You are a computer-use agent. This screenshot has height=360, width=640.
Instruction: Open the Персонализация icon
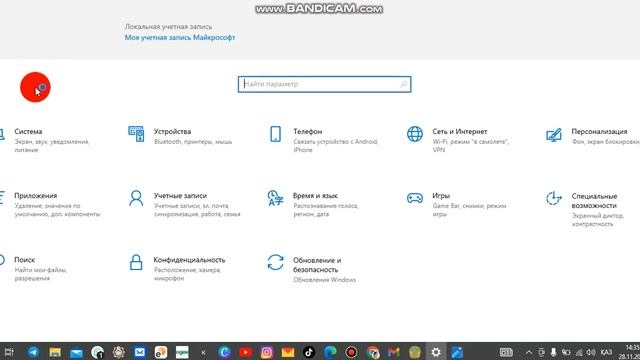coord(554,134)
